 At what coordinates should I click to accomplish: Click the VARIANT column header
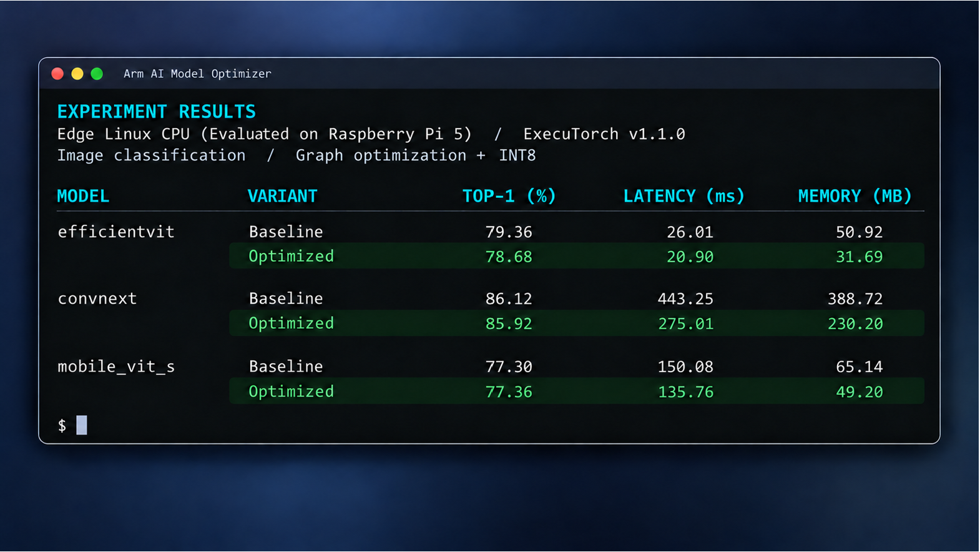click(x=283, y=196)
